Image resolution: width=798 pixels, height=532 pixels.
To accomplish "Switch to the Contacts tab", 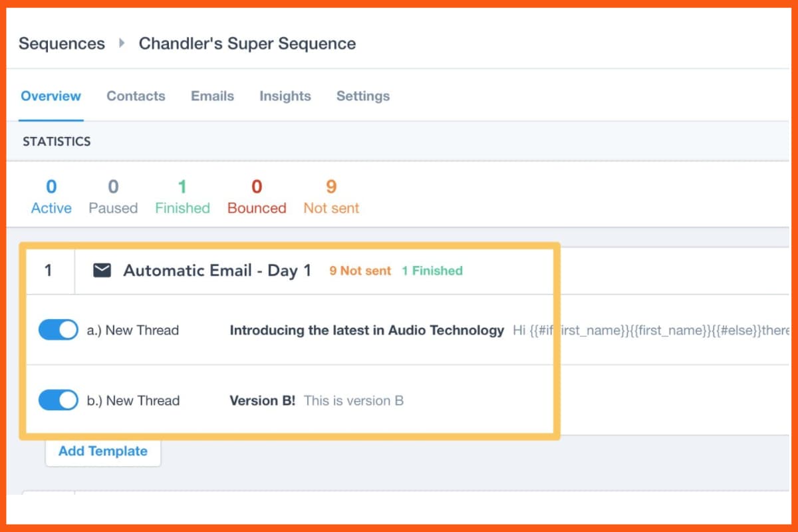I will [136, 96].
